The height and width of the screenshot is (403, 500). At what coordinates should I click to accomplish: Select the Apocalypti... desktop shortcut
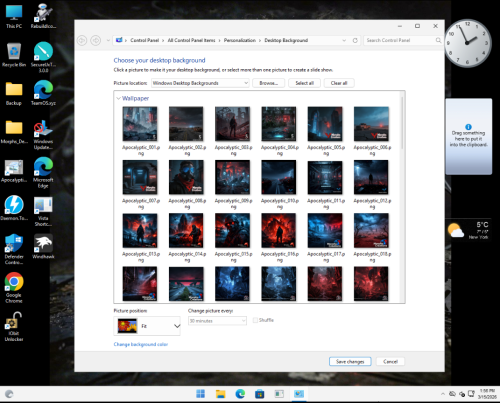(x=14, y=171)
